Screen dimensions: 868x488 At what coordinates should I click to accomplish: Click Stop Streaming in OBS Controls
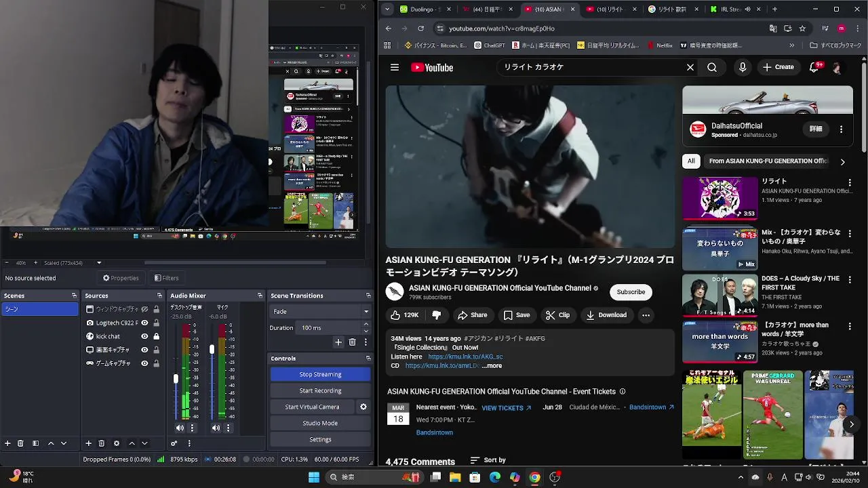(x=320, y=374)
